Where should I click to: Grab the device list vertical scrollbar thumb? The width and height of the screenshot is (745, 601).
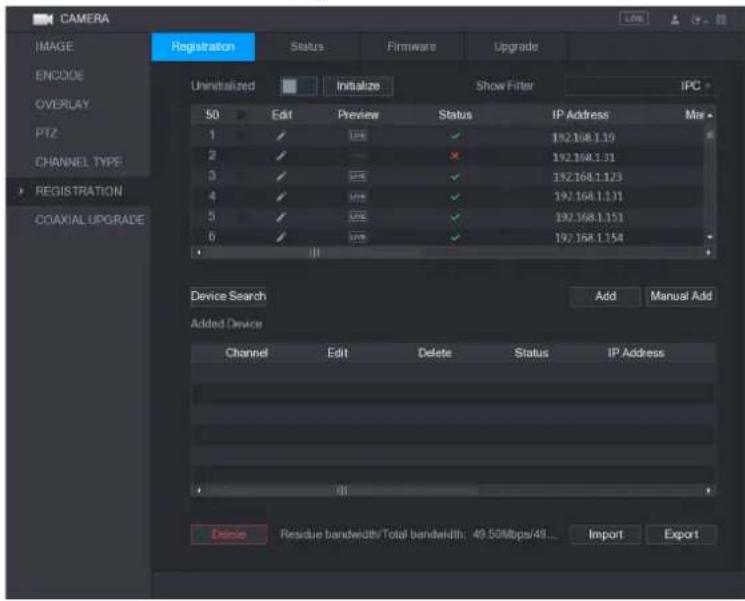coord(710,135)
